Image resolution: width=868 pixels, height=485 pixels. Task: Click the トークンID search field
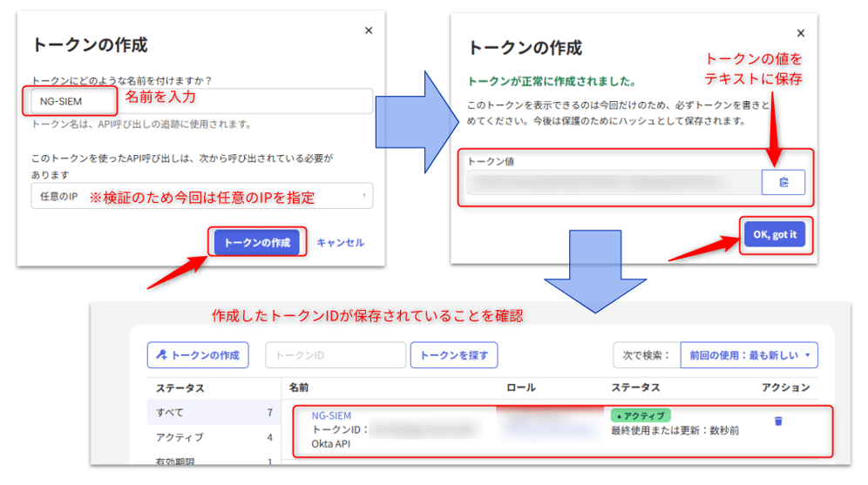pyautogui.click(x=336, y=355)
